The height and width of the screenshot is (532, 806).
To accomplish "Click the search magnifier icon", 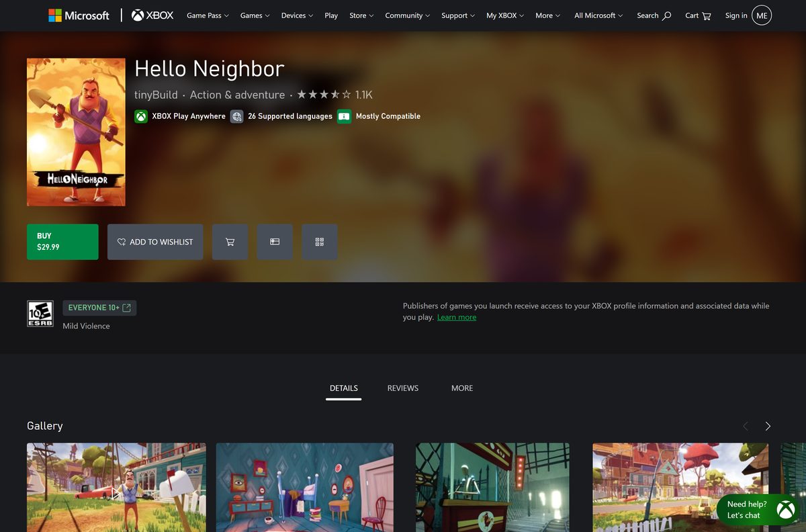I will [667, 15].
